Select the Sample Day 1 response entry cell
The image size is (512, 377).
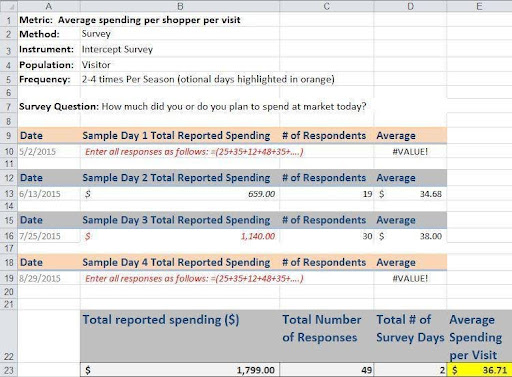pos(180,151)
